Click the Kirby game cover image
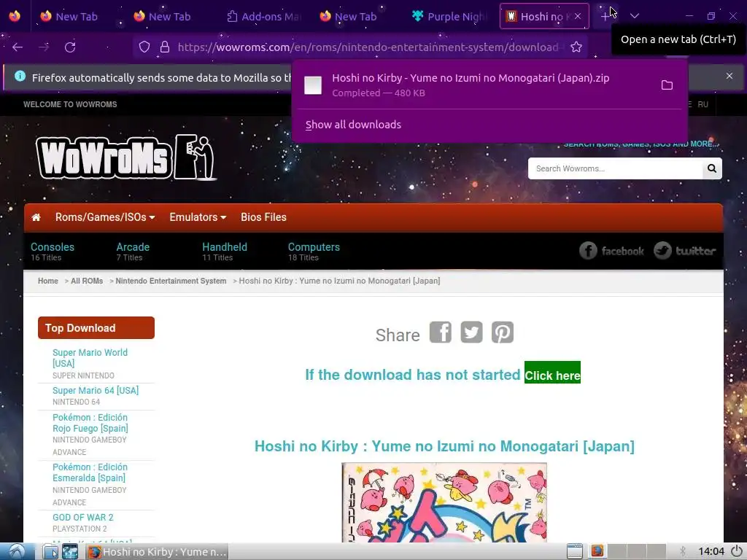Image resolution: width=747 pixels, height=560 pixels. [x=444, y=502]
